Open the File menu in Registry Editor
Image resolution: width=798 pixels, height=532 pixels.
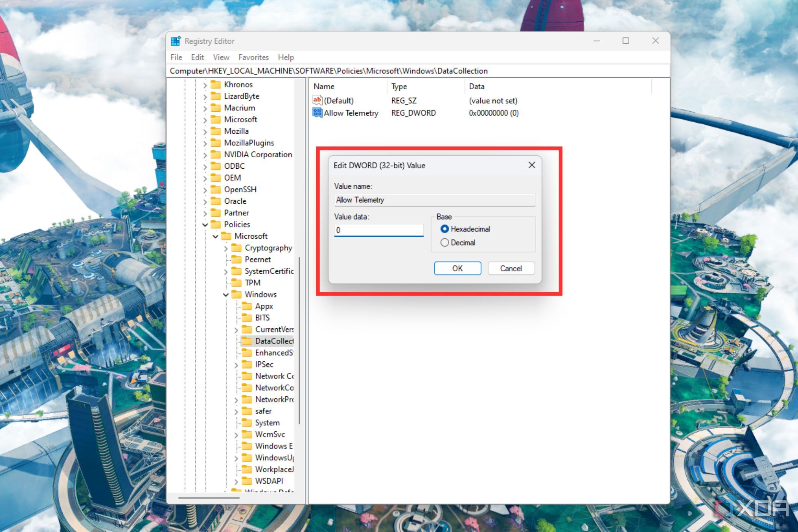pos(176,57)
